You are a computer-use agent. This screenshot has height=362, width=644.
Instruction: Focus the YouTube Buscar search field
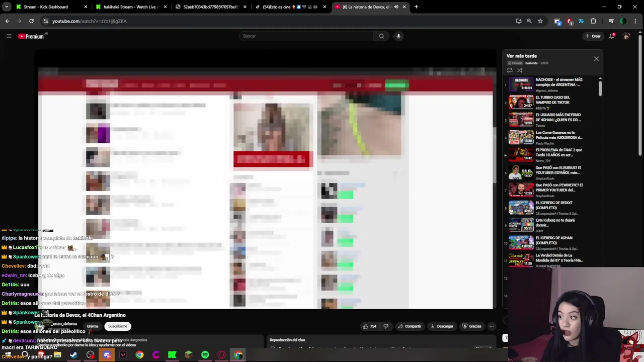[x=306, y=36]
